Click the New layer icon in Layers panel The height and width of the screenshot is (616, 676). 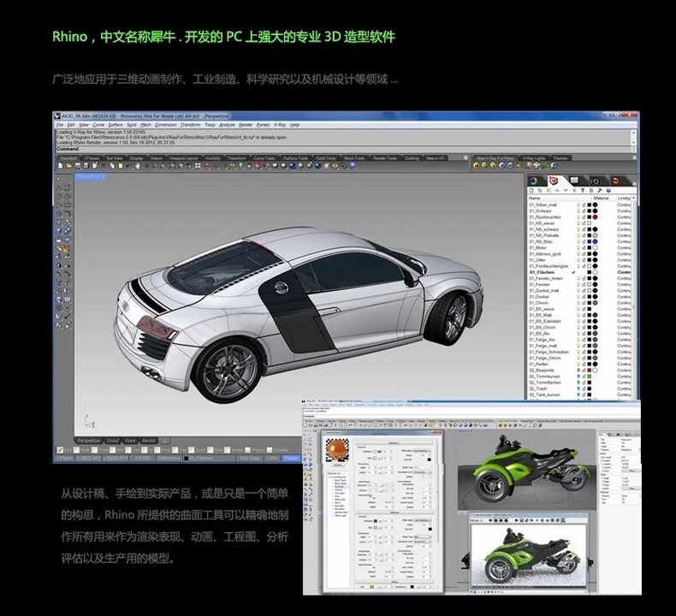click(x=531, y=190)
